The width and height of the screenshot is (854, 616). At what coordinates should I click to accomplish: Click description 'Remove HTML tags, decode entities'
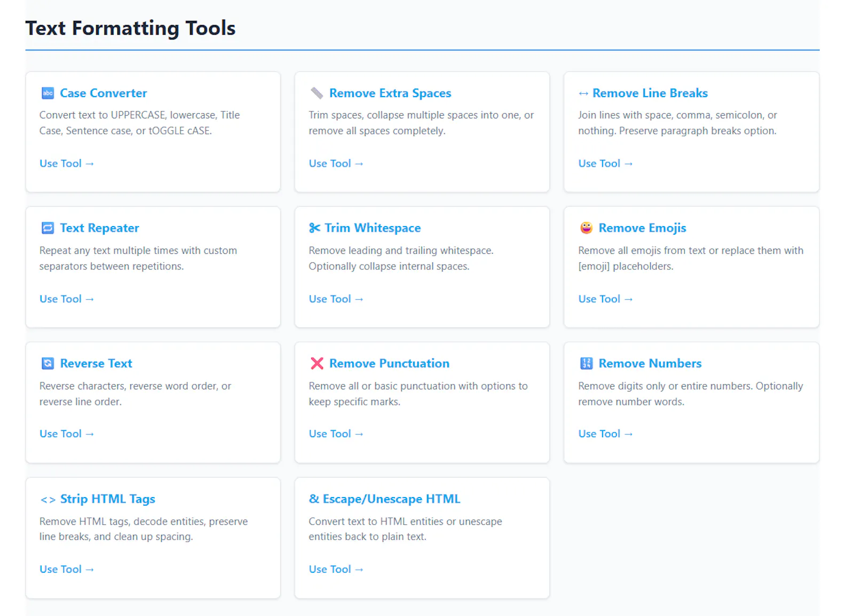click(x=144, y=529)
